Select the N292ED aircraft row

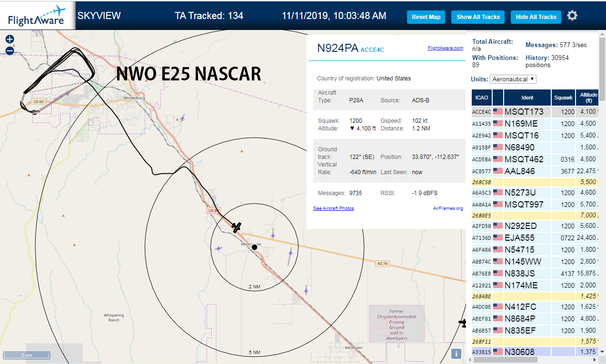click(x=535, y=226)
